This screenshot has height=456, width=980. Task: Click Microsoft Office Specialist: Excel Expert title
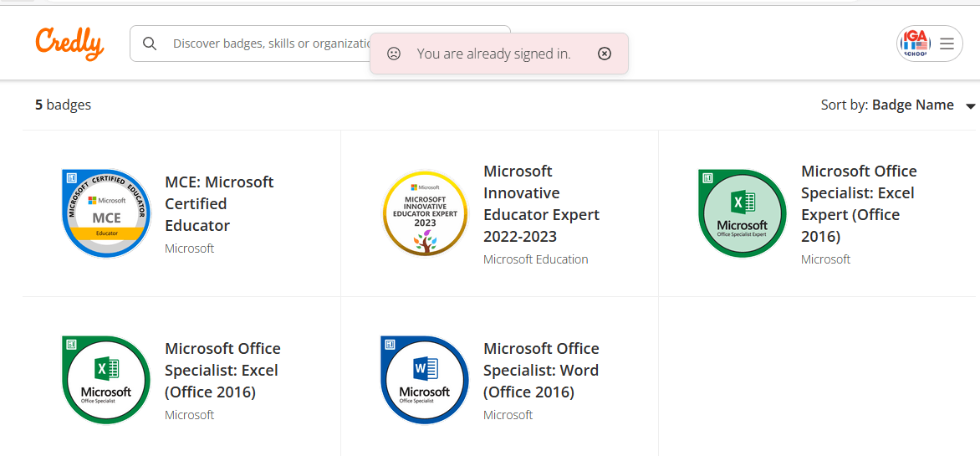point(859,204)
